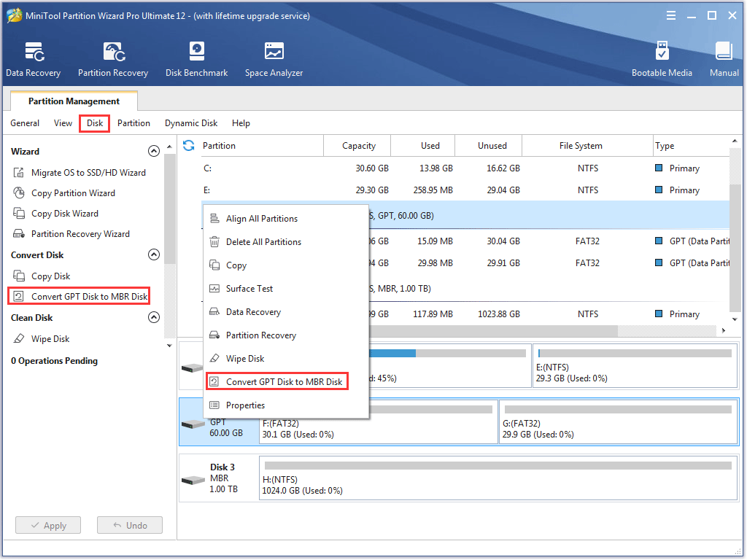
Task: Click the Apply button
Action: point(47,524)
